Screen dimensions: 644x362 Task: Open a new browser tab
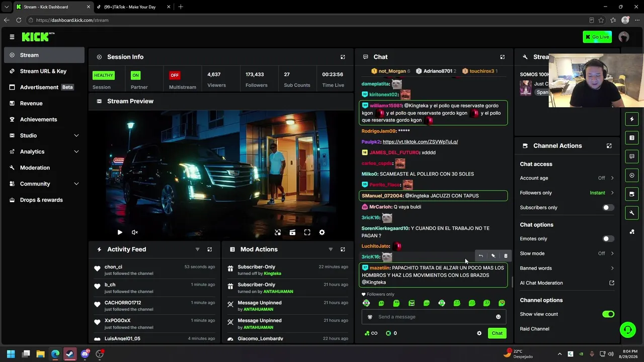[x=181, y=7]
